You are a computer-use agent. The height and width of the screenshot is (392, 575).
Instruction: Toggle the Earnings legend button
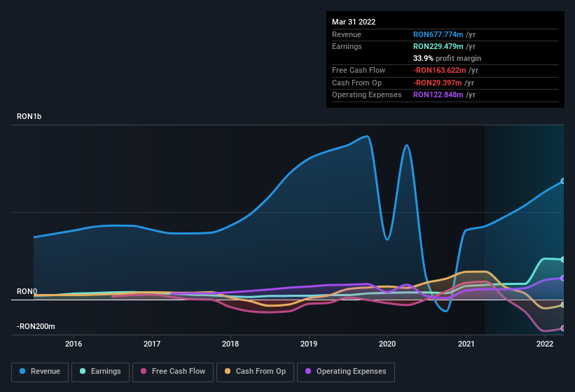point(100,372)
